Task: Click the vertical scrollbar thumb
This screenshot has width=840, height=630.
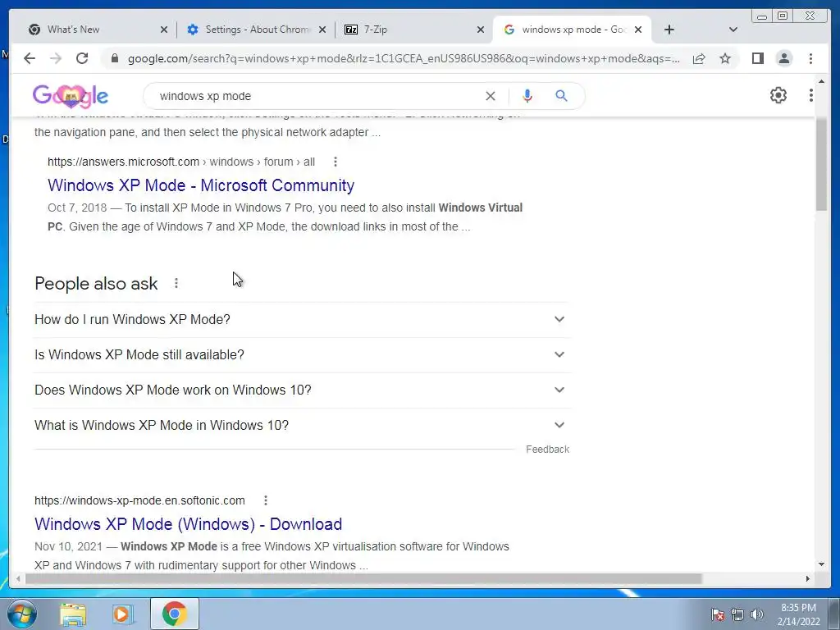Action: pos(821,165)
